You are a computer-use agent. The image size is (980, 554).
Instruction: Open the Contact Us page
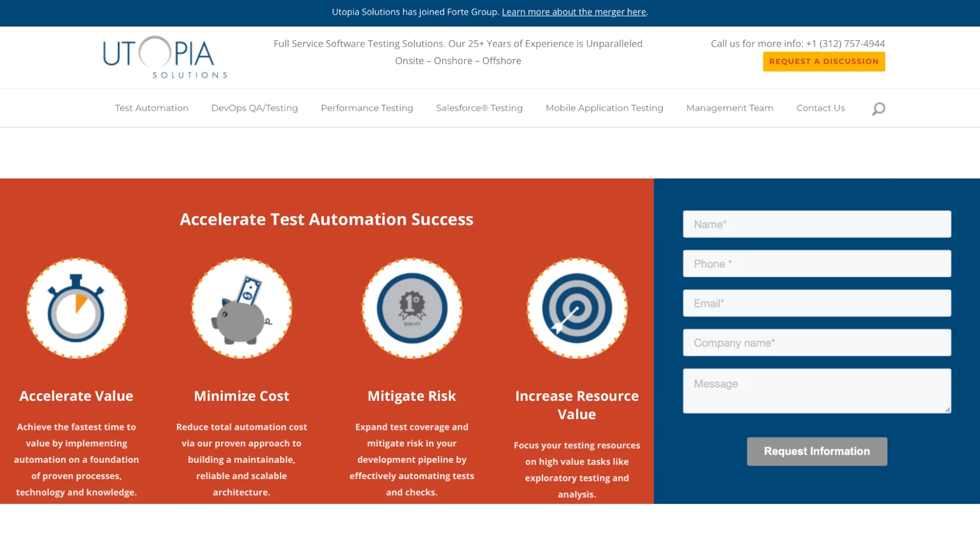point(820,108)
